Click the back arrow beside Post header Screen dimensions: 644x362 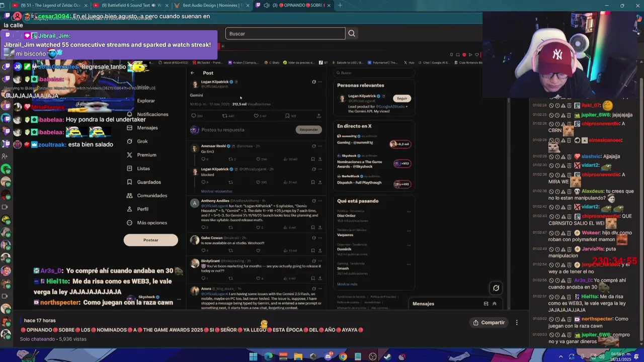point(192,73)
